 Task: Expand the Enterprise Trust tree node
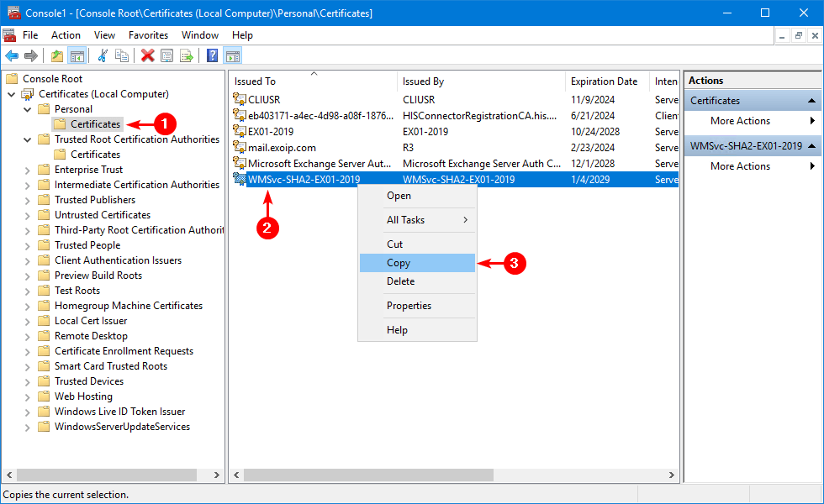point(28,170)
